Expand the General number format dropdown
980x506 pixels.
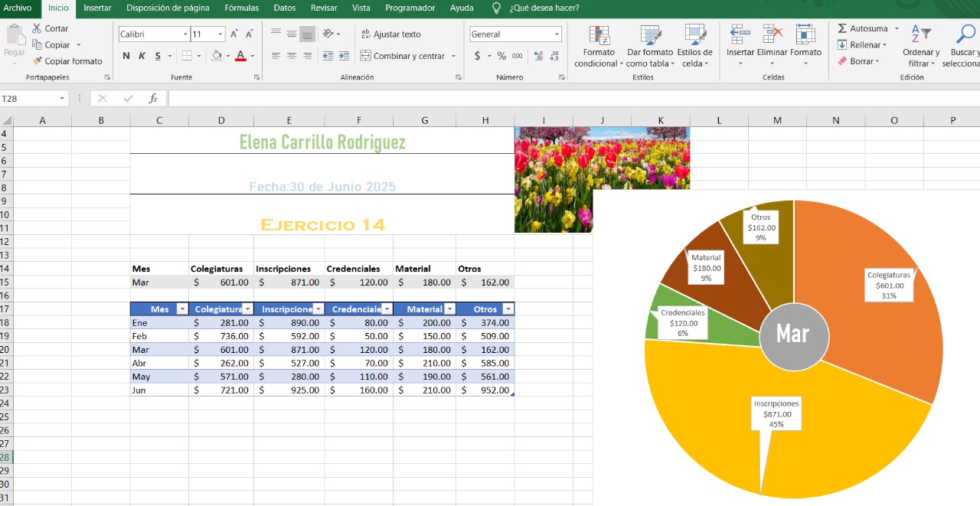pos(557,34)
